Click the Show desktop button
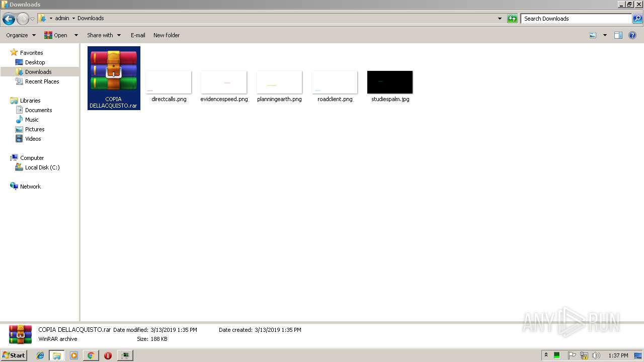 (x=638, y=355)
